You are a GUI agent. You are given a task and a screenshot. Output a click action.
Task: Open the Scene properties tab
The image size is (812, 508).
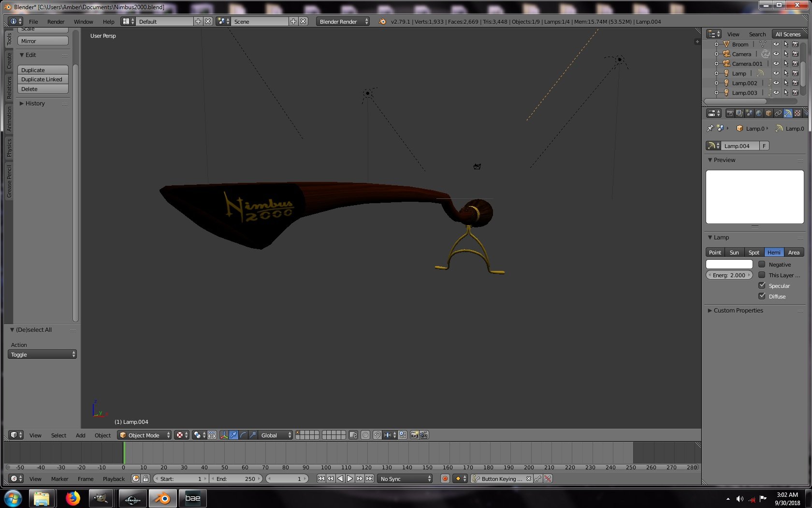(749, 113)
